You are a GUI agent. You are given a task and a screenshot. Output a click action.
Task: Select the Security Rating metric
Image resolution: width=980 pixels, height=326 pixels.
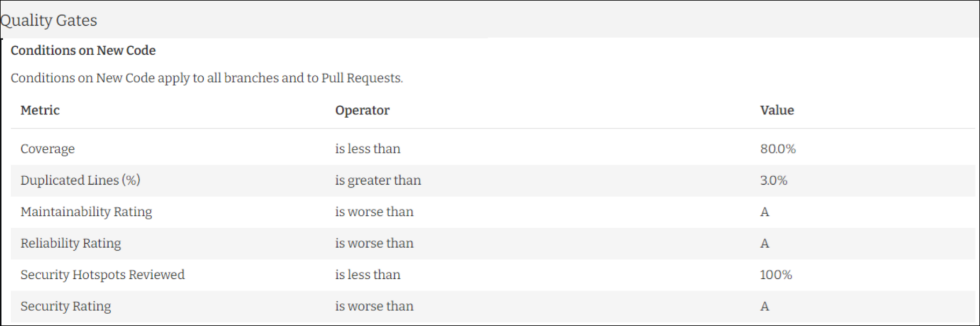click(x=66, y=306)
